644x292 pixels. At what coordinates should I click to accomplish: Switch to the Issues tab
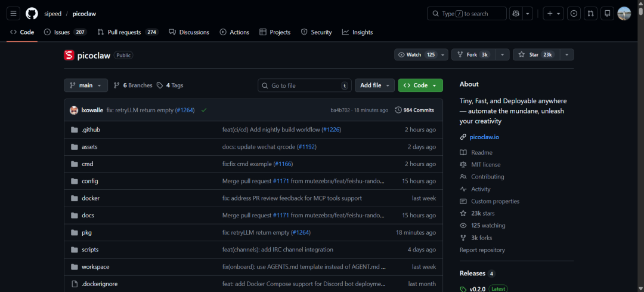[66, 32]
